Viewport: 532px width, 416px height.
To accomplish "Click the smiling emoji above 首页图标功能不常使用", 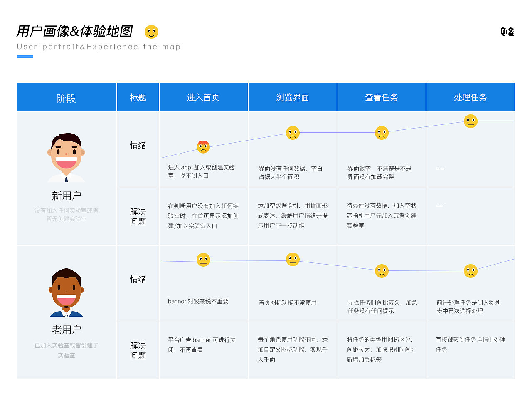I will point(293,259).
